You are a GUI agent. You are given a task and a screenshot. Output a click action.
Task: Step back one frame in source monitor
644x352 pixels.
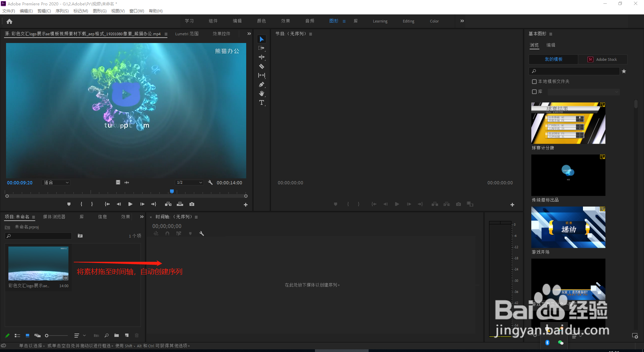tap(119, 204)
